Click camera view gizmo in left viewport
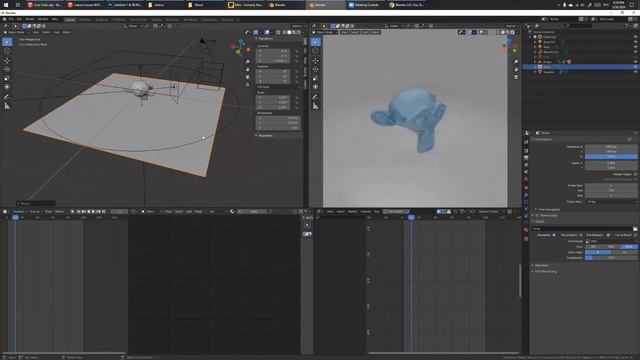This screenshot has width=640, height=360. point(247,77)
